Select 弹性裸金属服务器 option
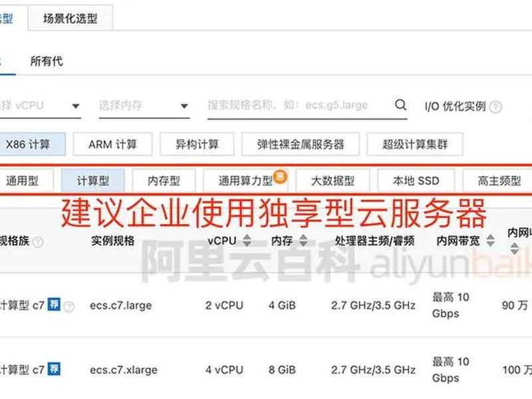This screenshot has width=532, height=399. click(301, 144)
